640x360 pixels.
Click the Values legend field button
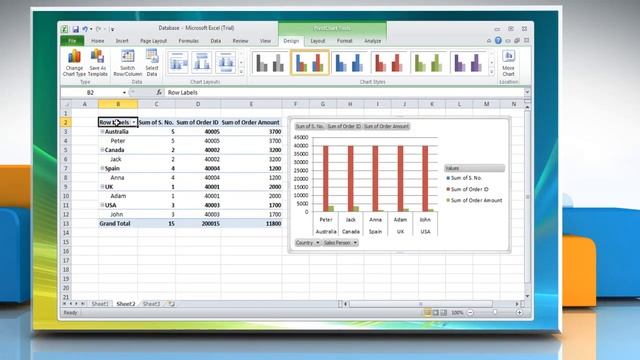[474, 168]
